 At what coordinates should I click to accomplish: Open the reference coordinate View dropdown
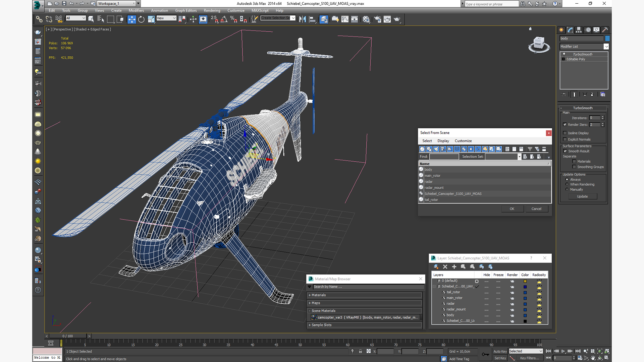click(x=174, y=18)
